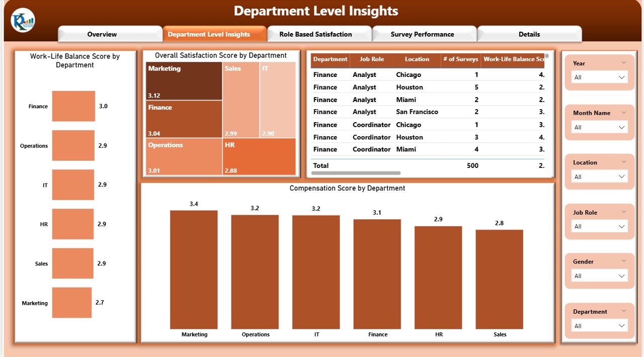Expand the Month Name header chevron
Image resolution: width=644 pixels, height=357 pixels.
(x=624, y=112)
